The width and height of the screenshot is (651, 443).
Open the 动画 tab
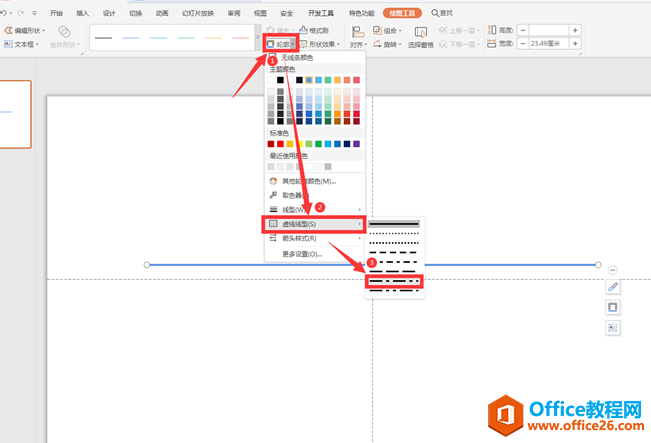click(x=162, y=13)
